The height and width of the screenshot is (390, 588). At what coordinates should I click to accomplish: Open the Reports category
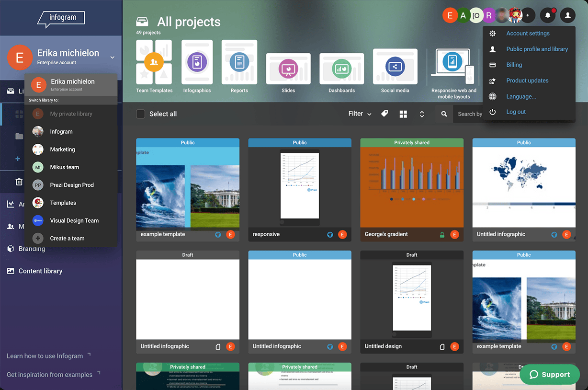(239, 66)
